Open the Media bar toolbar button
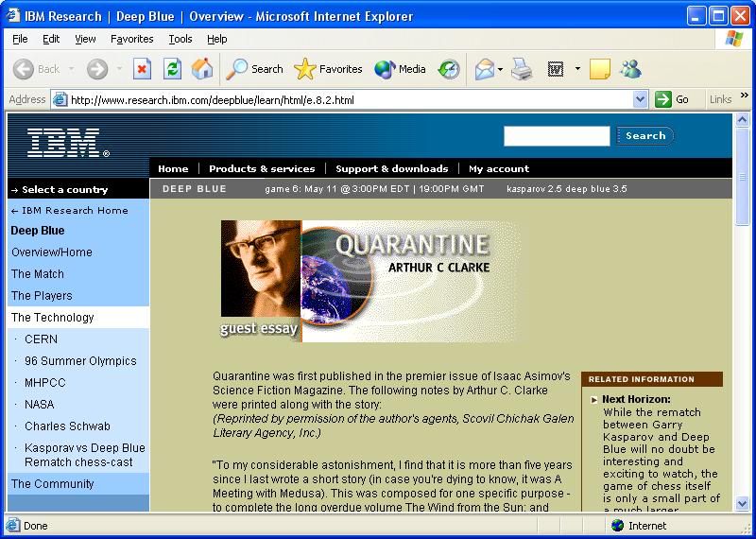The width and height of the screenshot is (756, 539). pyautogui.click(x=400, y=69)
